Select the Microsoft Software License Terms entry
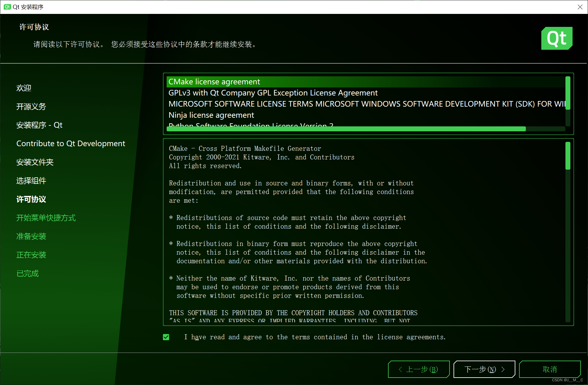Viewport: 588px width, 385px height. [x=366, y=104]
